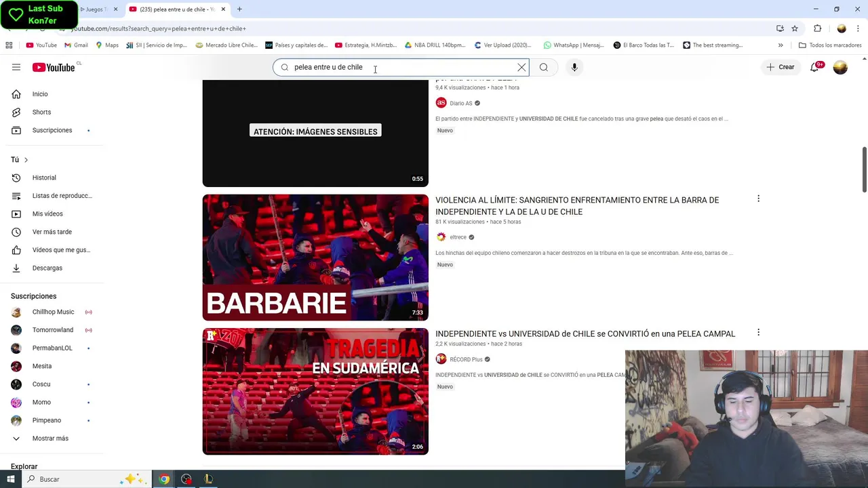Viewport: 868px width, 488px height.
Task: Open Suscripciones in sidebar
Action: [x=52, y=130]
